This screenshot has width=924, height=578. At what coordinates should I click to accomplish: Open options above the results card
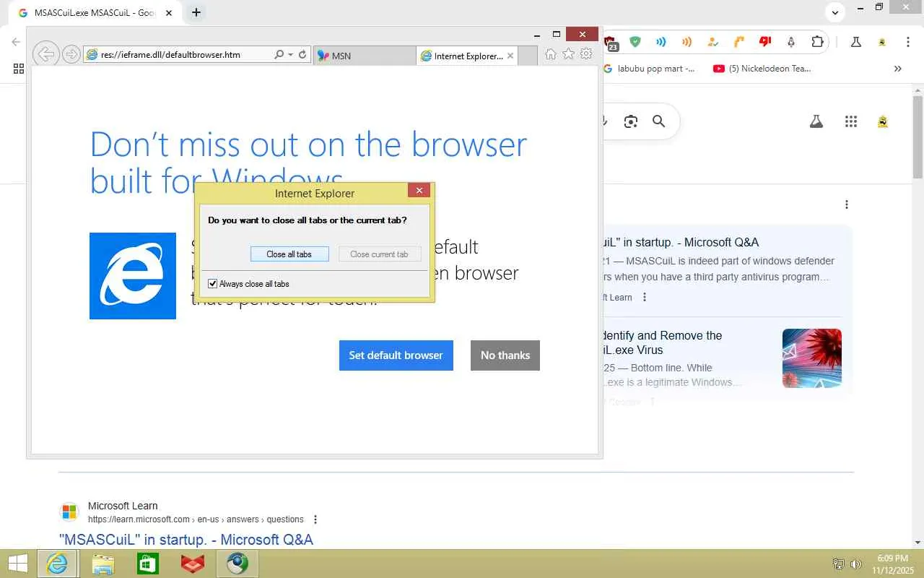pos(847,204)
